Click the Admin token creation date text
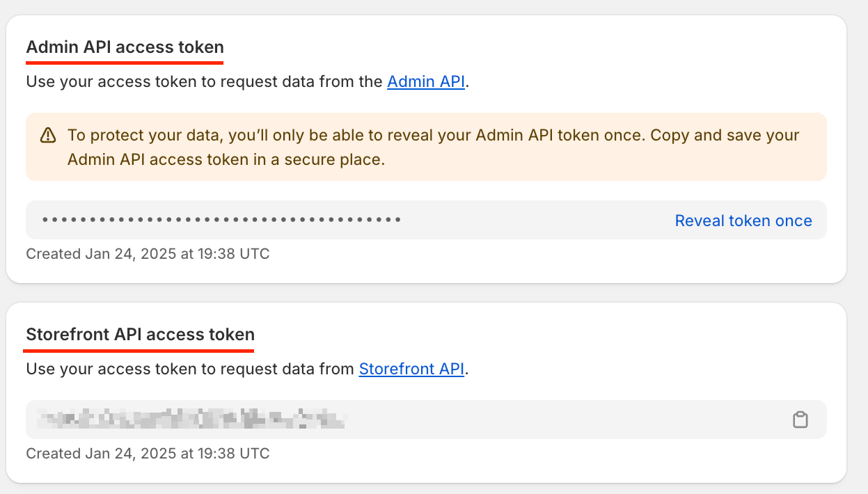868x494 pixels. [148, 254]
